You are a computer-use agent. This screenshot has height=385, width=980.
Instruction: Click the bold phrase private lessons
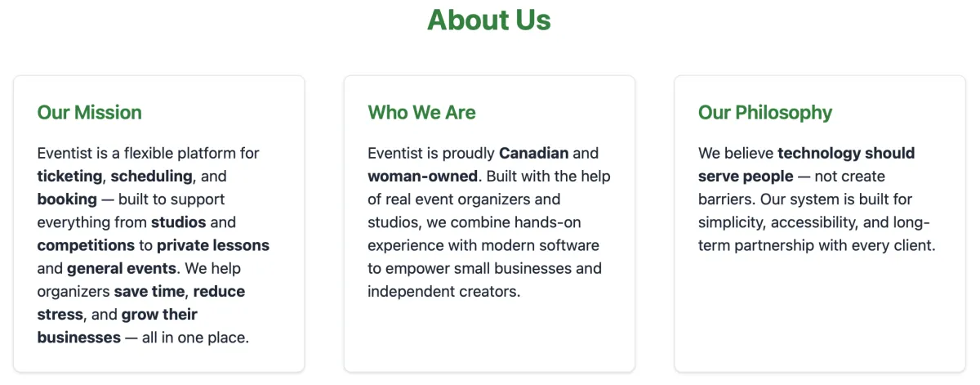(x=213, y=245)
